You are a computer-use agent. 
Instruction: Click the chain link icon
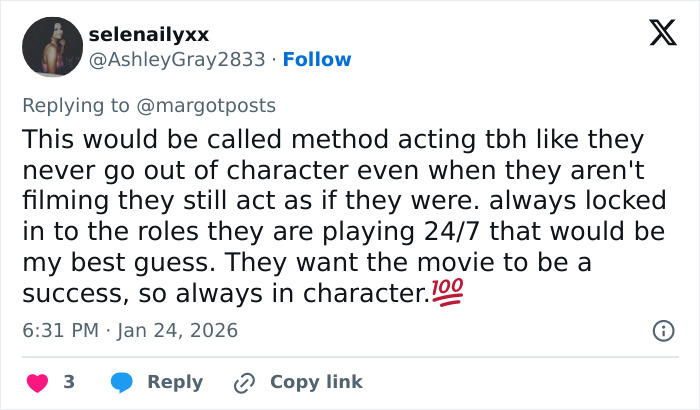(243, 382)
